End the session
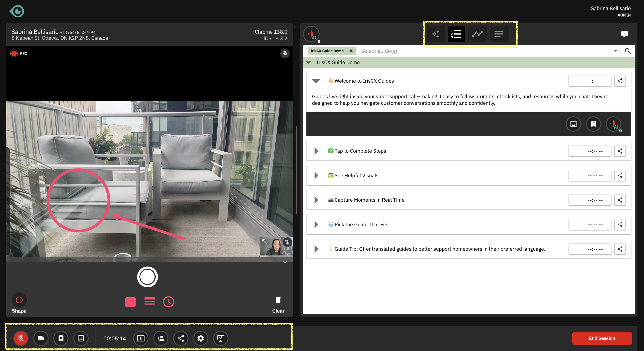This screenshot has width=644, height=351. pos(602,338)
